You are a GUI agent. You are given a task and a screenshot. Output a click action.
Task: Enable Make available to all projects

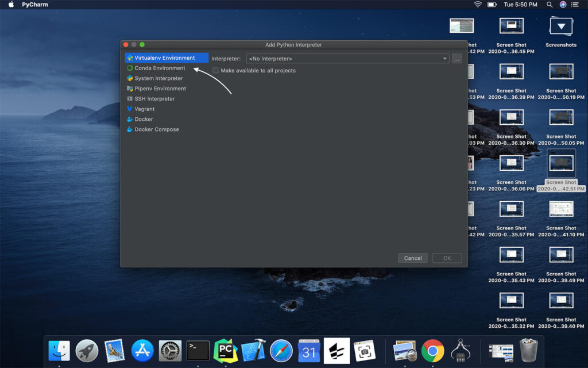pyautogui.click(x=216, y=71)
